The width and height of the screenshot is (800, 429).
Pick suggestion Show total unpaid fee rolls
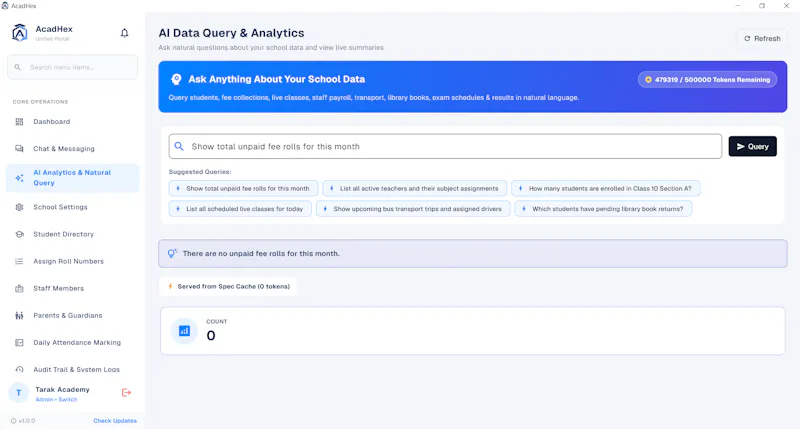point(243,189)
